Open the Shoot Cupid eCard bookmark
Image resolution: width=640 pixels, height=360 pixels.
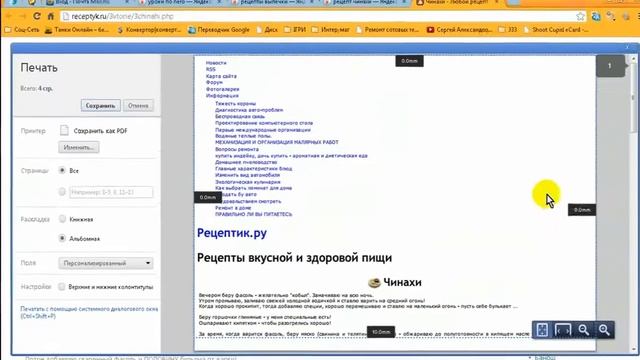click(x=556, y=30)
